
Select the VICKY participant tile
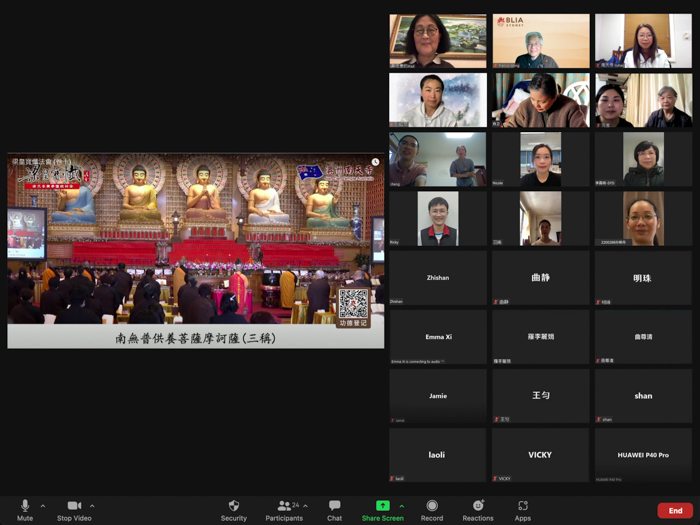click(541, 455)
